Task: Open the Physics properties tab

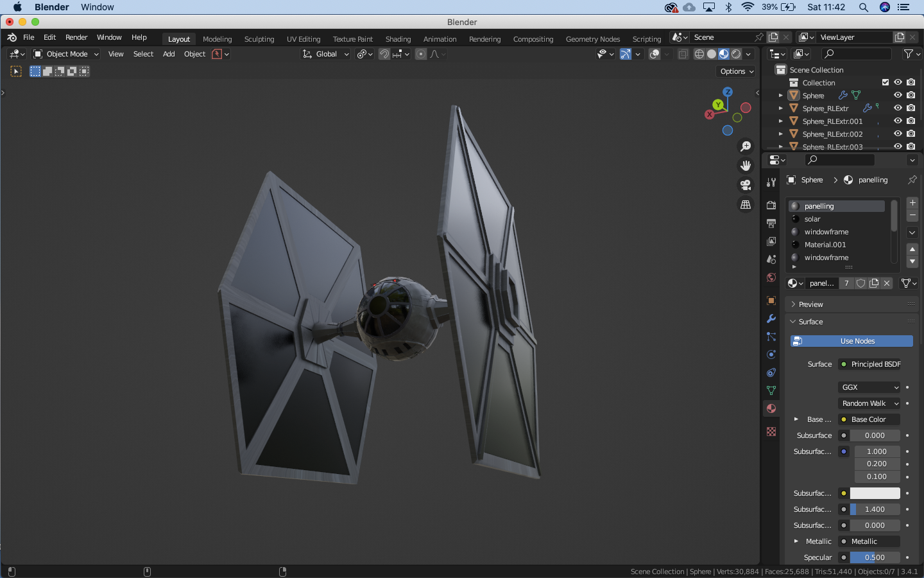Action: (x=771, y=355)
